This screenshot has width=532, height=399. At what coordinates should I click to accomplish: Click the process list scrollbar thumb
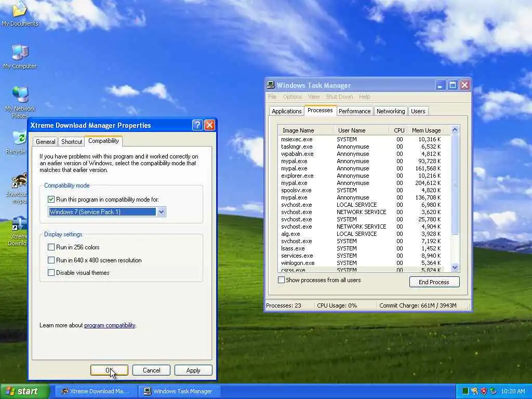(455, 184)
